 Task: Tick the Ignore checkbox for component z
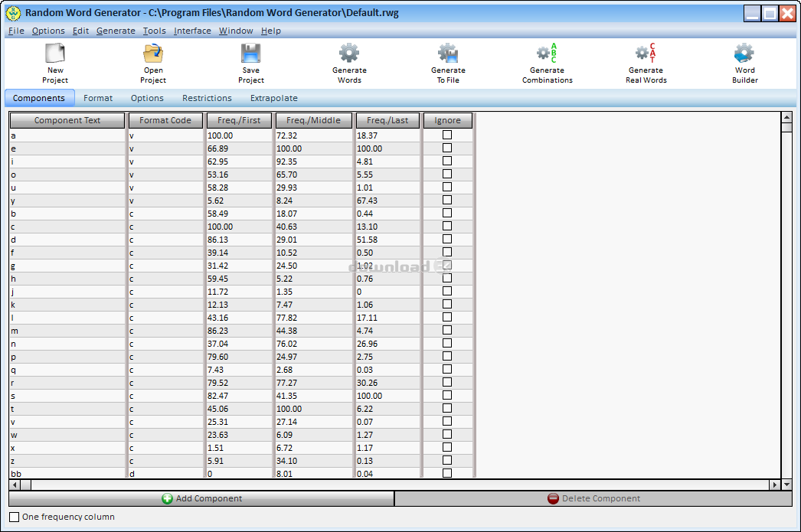[447, 460]
